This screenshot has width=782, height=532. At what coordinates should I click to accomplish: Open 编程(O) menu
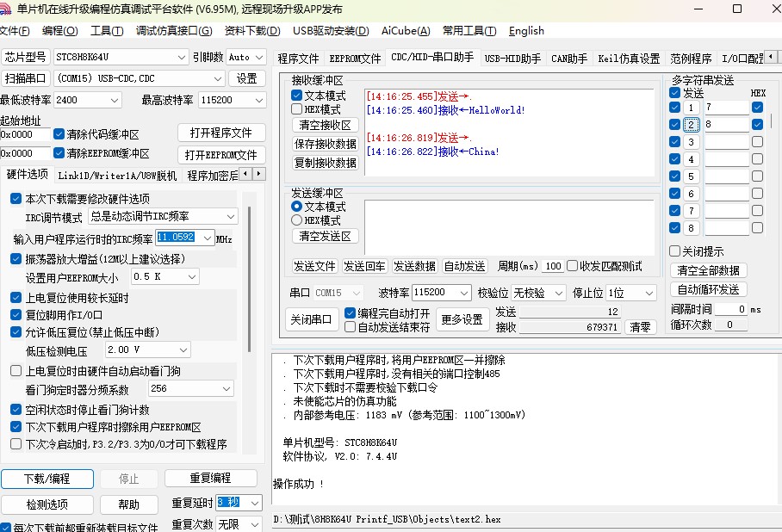click(x=59, y=31)
